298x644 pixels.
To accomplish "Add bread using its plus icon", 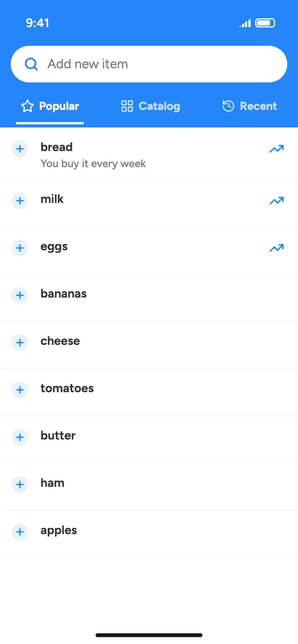I will tap(20, 149).
